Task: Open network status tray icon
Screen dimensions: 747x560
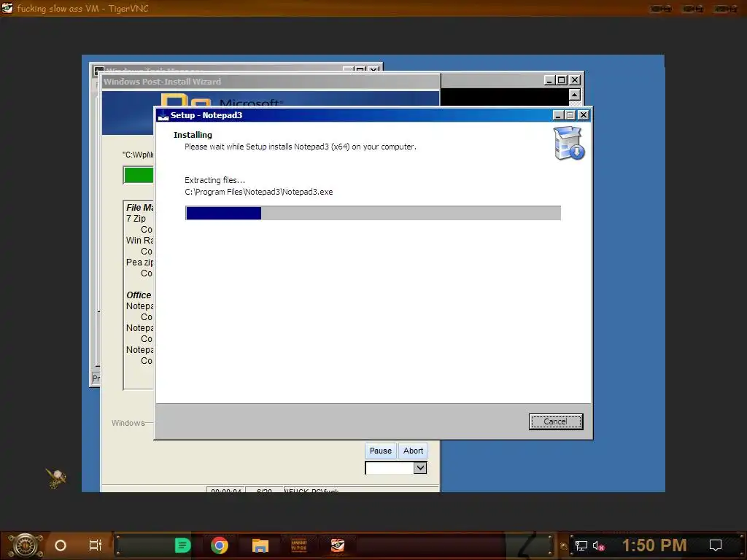Action: click(581, 545)
